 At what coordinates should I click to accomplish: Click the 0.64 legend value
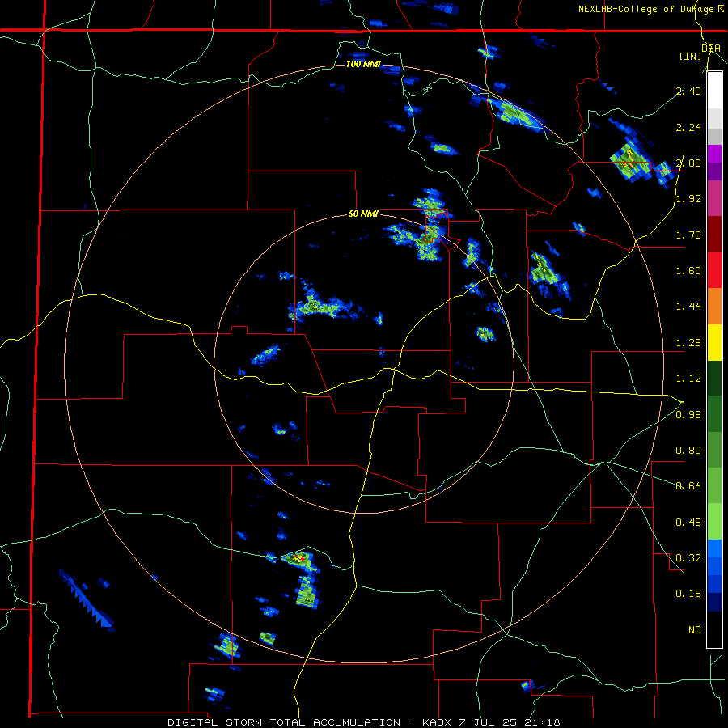coord(688,486)
